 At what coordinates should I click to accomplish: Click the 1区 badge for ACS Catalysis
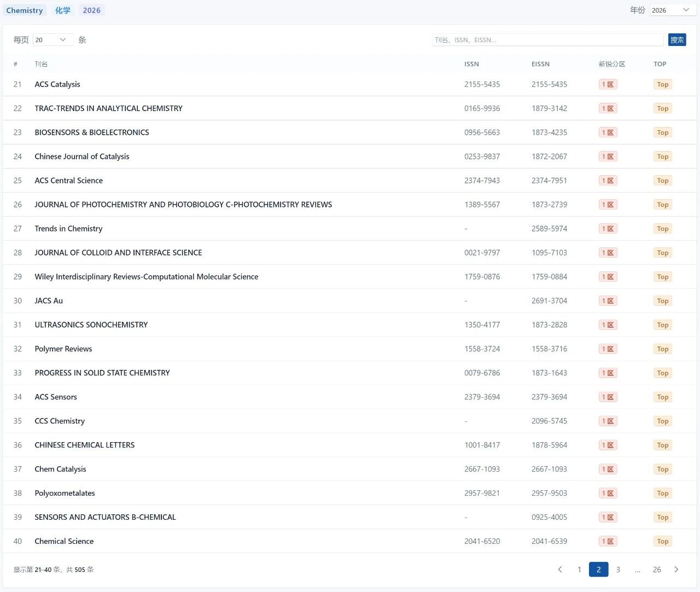pos(608,84)
